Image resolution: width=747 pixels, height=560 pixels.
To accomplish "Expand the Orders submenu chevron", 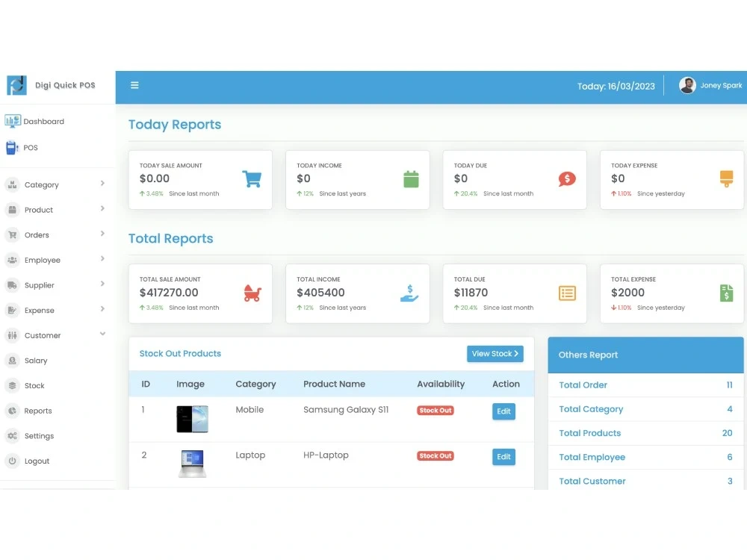I will pyautogui.click(x=102, y=233).
